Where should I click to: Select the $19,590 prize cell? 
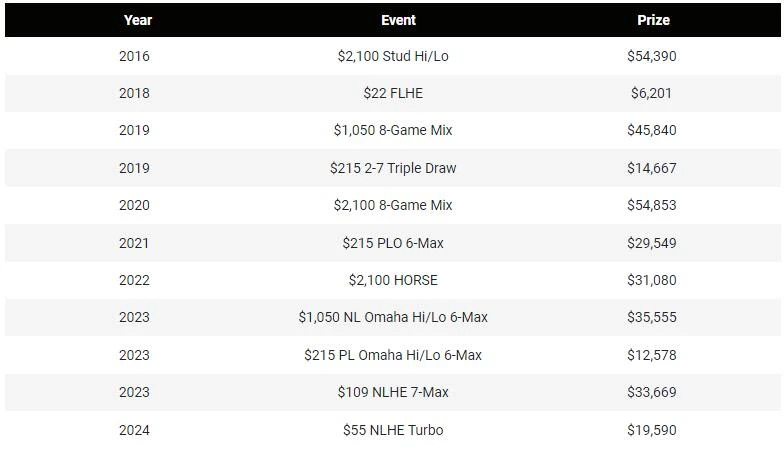point(652,430)
